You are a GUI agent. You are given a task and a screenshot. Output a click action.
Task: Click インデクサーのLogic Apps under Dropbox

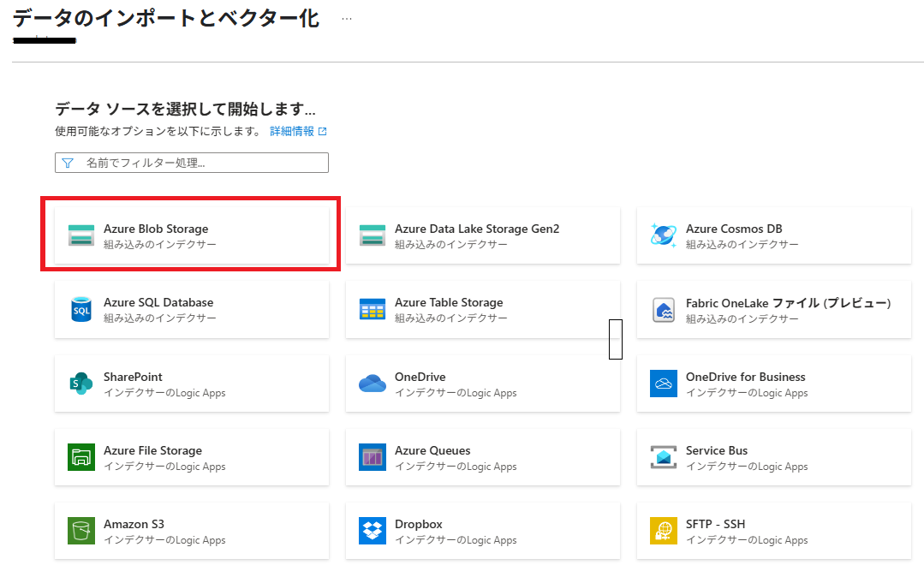point(456,540)
